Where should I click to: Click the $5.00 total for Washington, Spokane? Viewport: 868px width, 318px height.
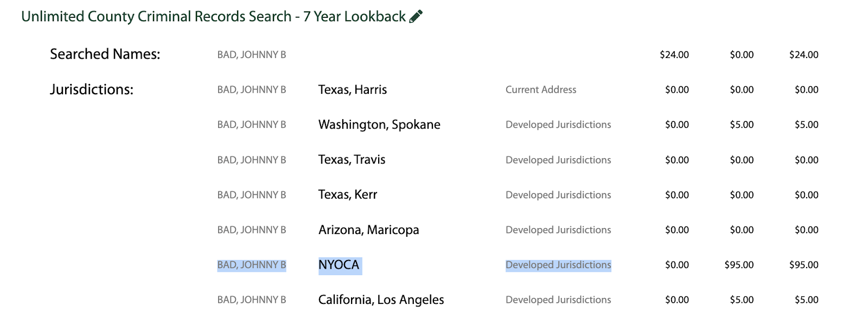pos(807,125)
